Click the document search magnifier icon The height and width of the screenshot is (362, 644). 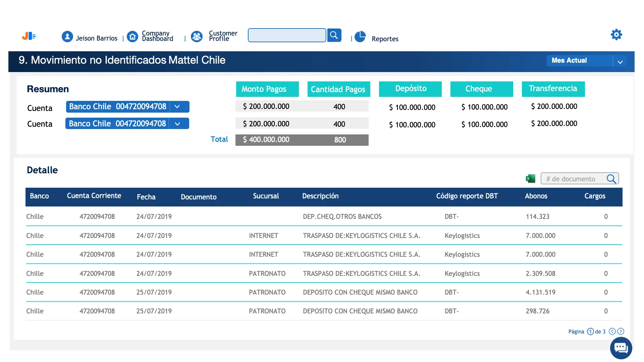click(611, 179)
